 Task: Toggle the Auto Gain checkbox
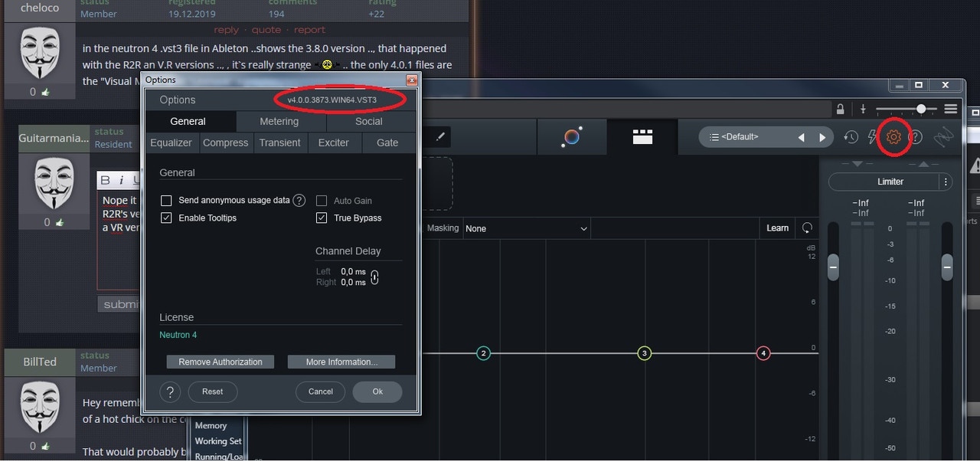pos(322,201)
